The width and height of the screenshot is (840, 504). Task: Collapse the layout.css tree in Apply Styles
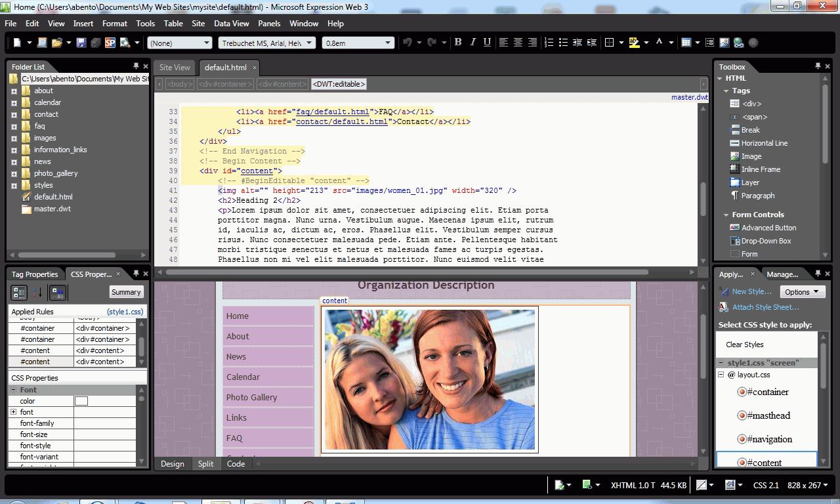click(721, 375)
